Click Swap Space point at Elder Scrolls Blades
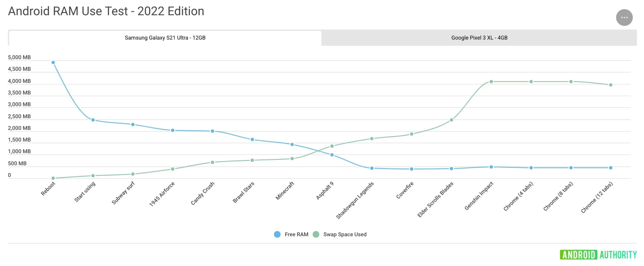 [451, 120]
